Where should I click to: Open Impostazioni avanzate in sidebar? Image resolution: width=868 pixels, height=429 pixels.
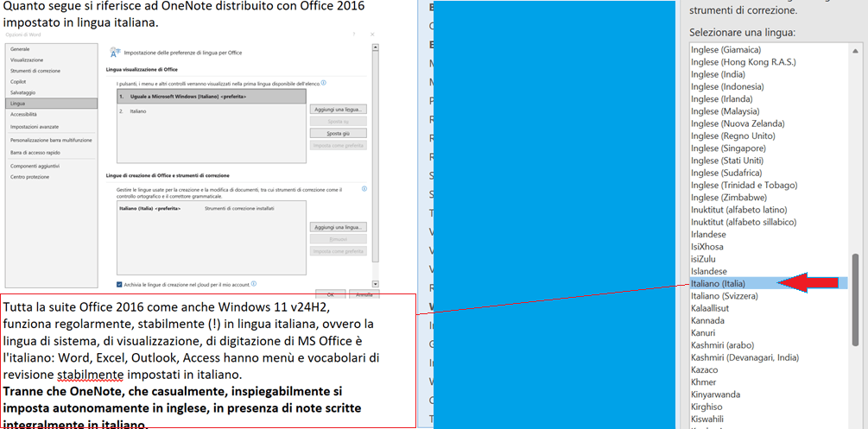click(35, 127)
